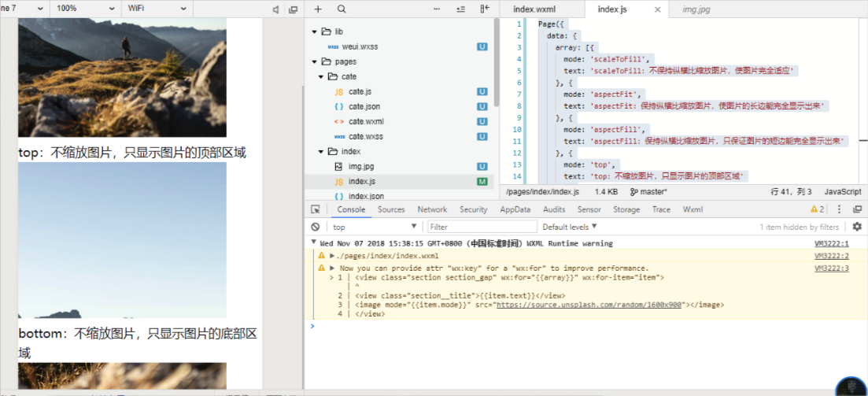Collapse the lib folder arrow
The image size is (868, 396).
pos(315,31)
